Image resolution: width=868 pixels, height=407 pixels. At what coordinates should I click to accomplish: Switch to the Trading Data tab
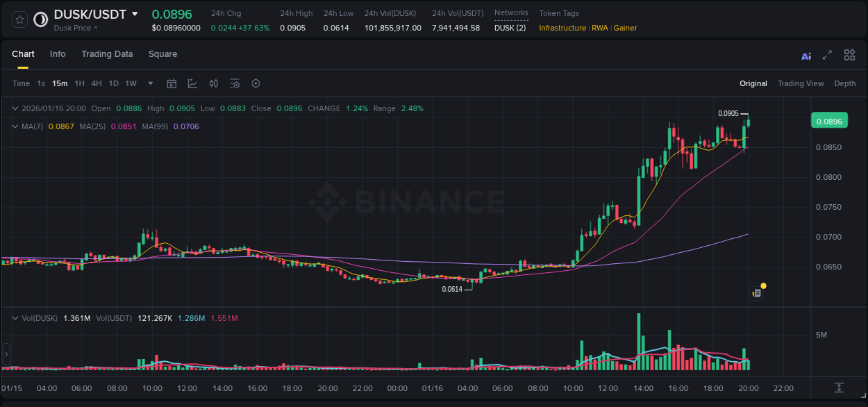coord(107,53)
